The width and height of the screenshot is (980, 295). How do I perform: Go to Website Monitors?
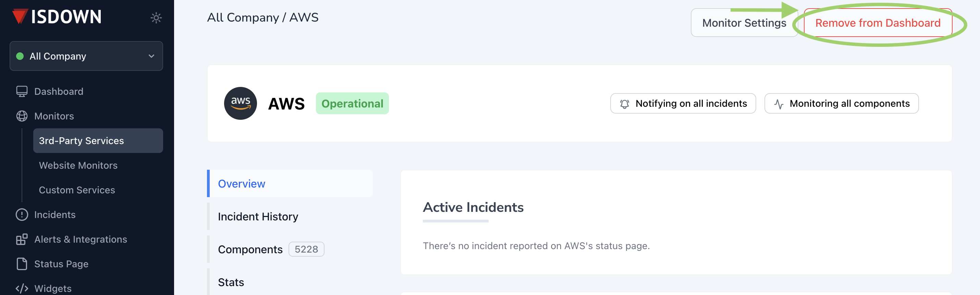coord(78,165)
